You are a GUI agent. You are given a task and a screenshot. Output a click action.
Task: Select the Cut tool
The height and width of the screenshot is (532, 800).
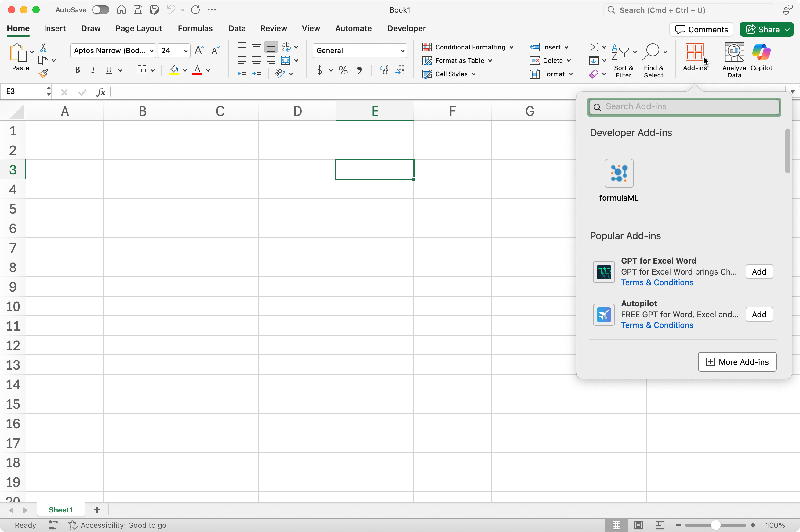point(43,47)
